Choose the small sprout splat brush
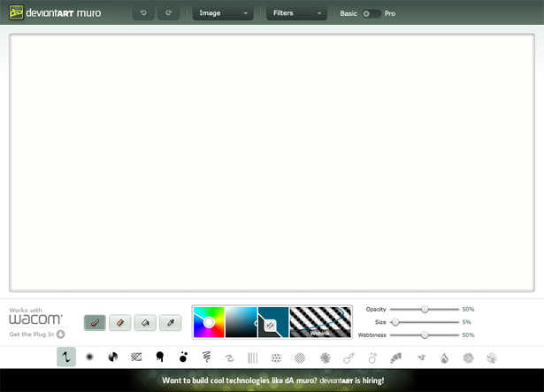The image size is (544, 392). pyautogui.click(x=421, y=358)
